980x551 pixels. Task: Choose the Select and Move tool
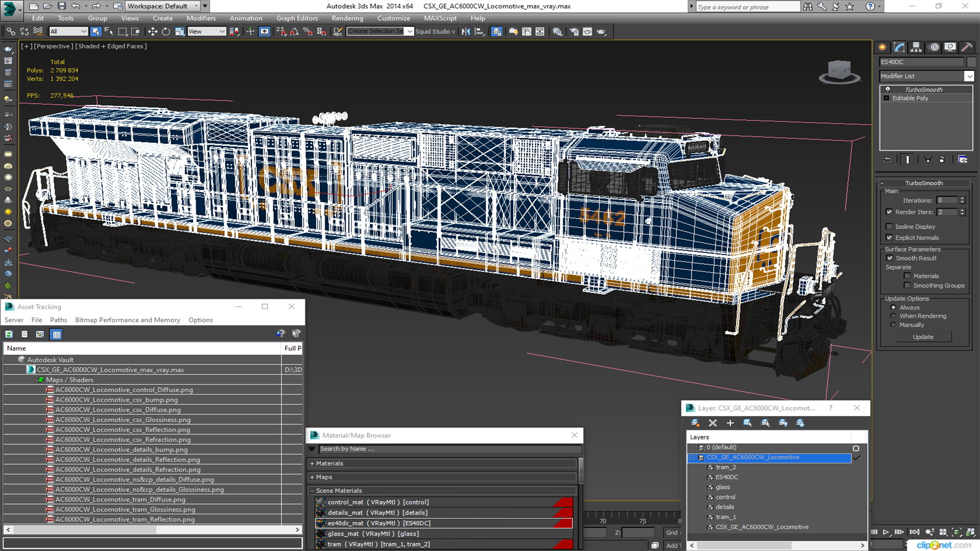pyautogui.click(x=153, y=32)
